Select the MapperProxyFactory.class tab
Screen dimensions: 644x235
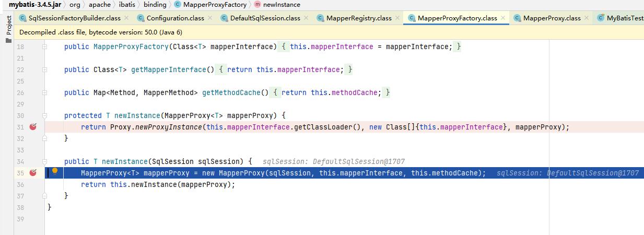tap(457, 18)
